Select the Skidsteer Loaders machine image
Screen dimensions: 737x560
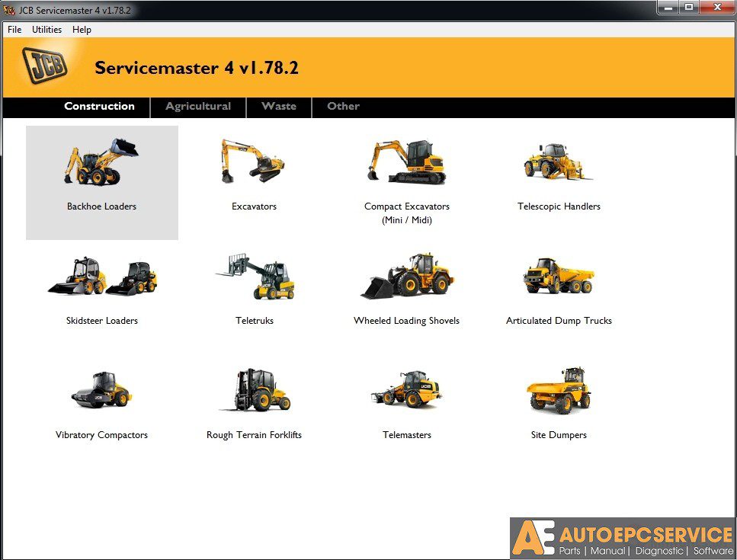pyautogui.click(x=102, y=277)
